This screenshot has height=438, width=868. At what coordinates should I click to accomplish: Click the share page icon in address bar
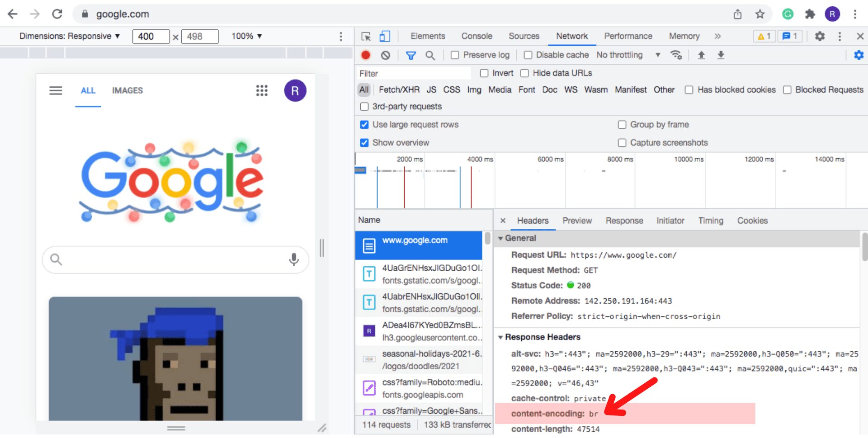738,14
